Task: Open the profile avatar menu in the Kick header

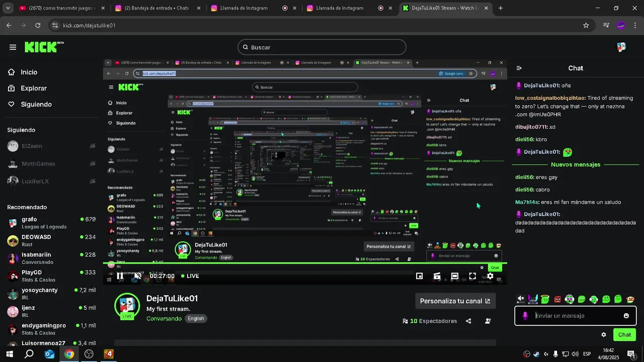Action: tap(621, 47)
